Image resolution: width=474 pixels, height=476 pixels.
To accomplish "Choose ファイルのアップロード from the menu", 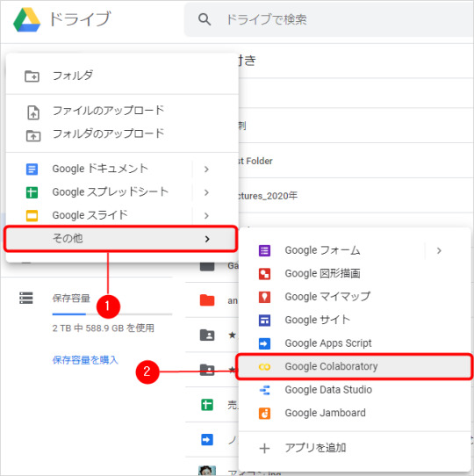I will pyautogui.click(x=122, y=111).
